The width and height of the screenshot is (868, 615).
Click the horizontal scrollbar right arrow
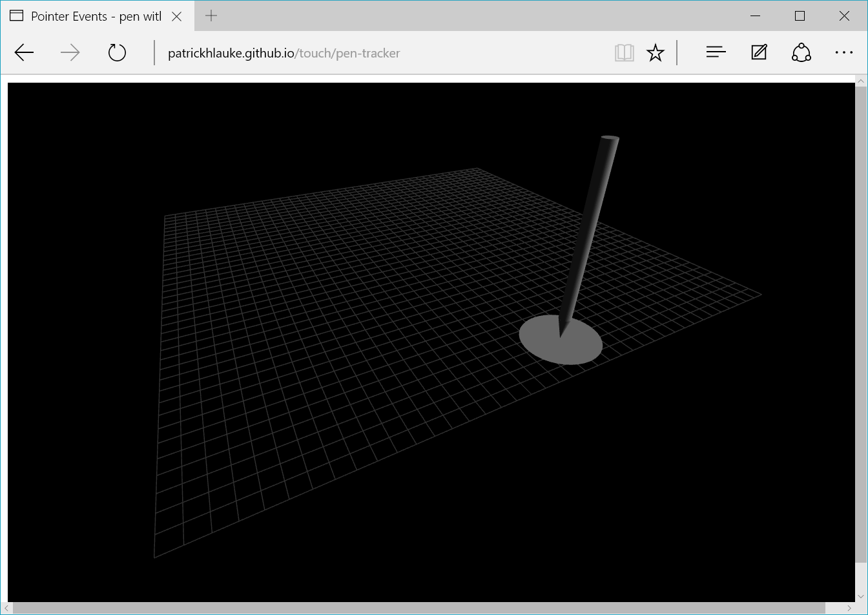[849, 609]
